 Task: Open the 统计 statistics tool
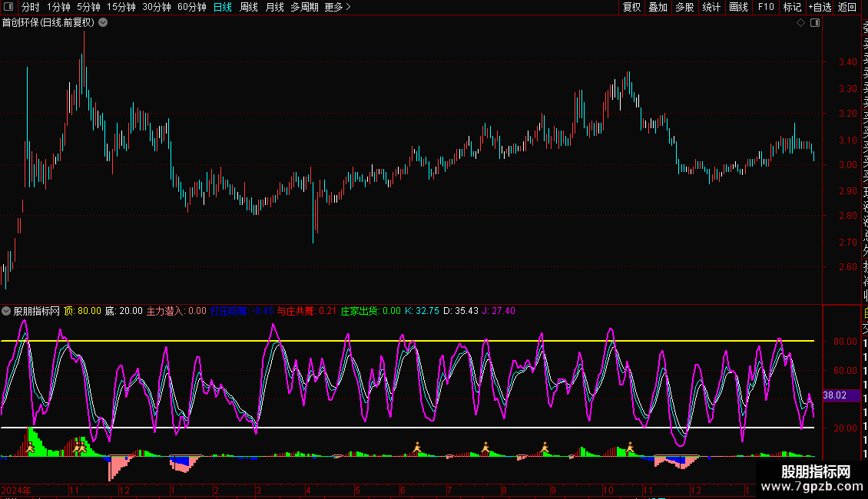[711, 7]
